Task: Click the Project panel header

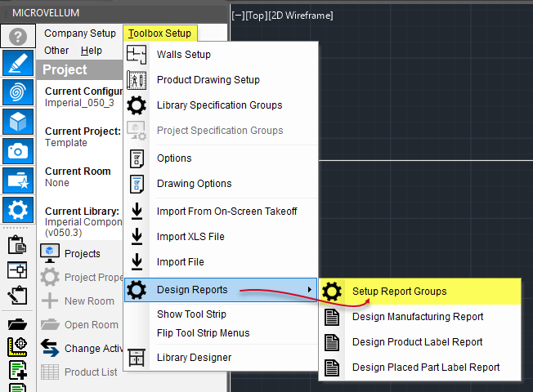Action: [x=80, y=69]
